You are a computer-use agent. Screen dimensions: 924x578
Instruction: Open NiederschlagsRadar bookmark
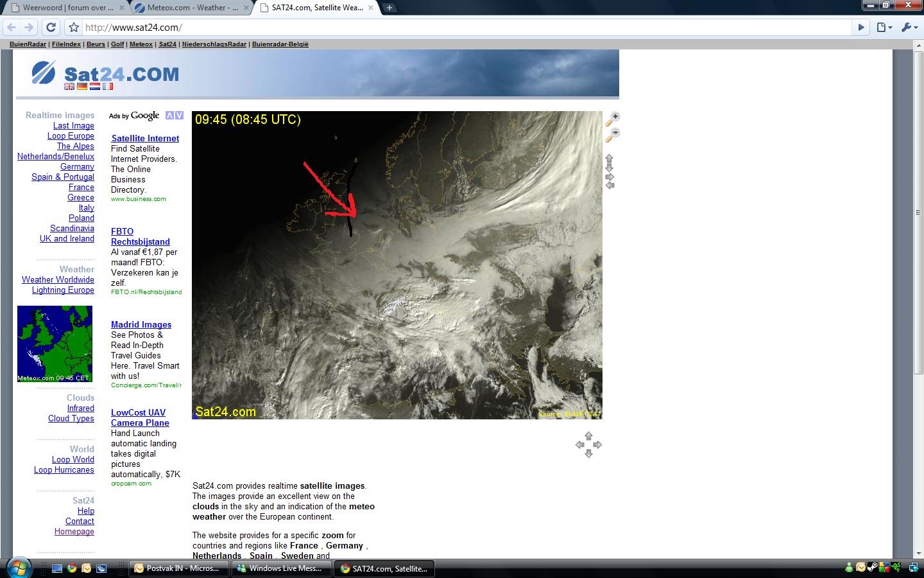point(214,44)
